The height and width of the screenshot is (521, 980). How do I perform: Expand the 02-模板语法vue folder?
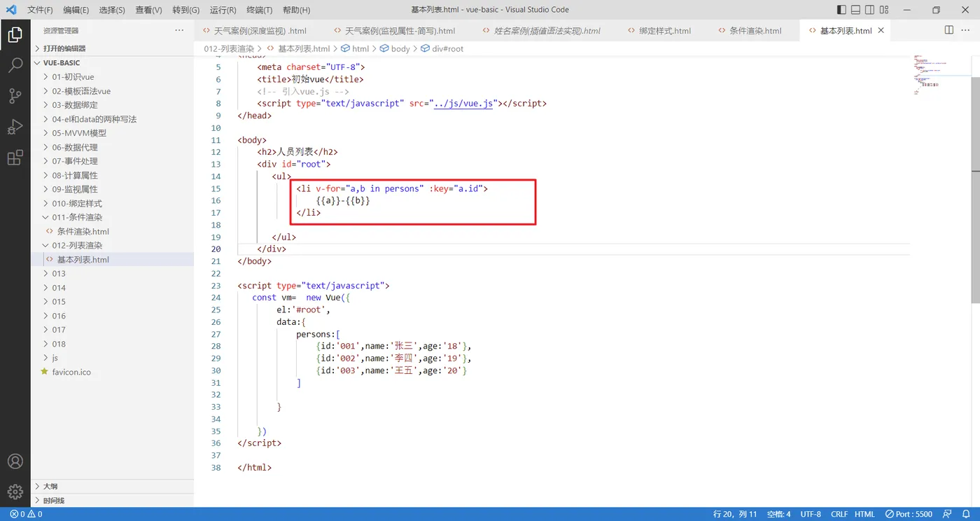[112, 91]
